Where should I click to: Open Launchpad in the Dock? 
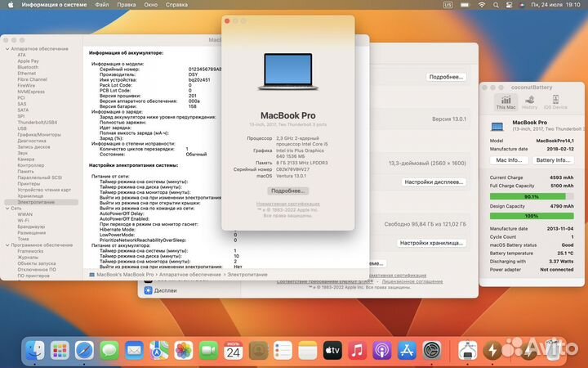(x=60, y=350)
